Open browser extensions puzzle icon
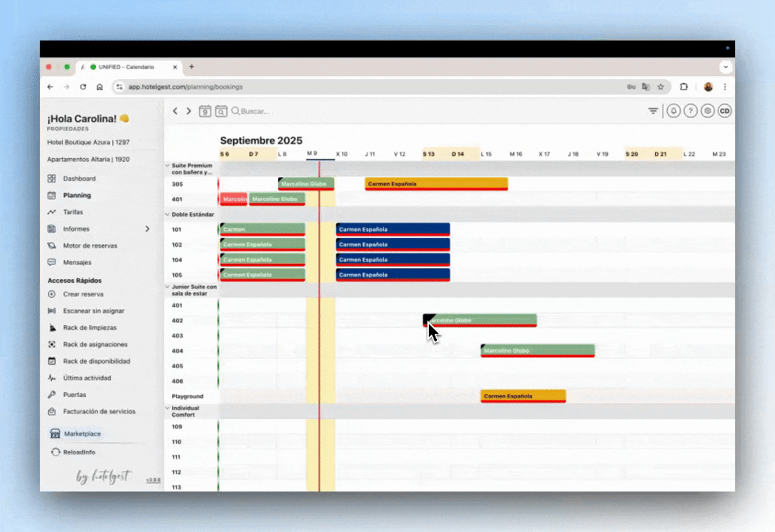775x532 pixels. (x=683, y=87)
